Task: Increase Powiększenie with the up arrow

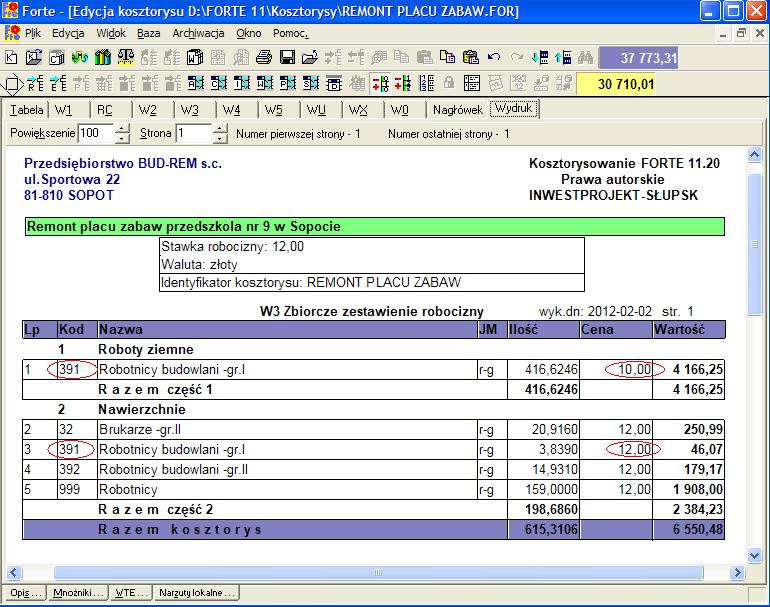Action: coord(122,129)
